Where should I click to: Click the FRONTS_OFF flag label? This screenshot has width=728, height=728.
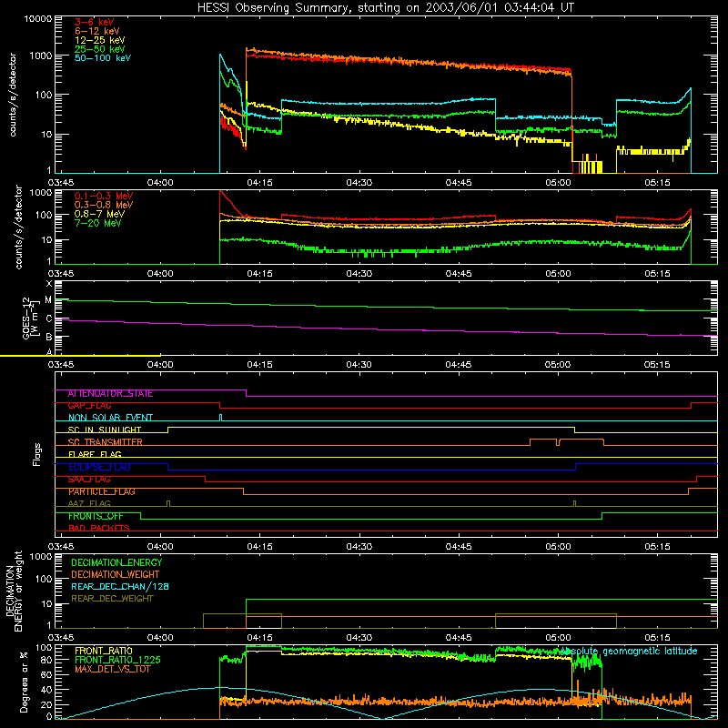tap(96, 516)
